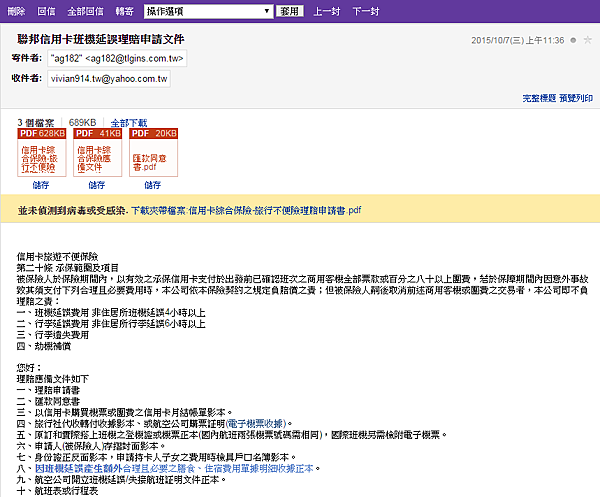Click the 電子機票收據 link in item four
Screen dimensions: 600x497
[256, 424]
